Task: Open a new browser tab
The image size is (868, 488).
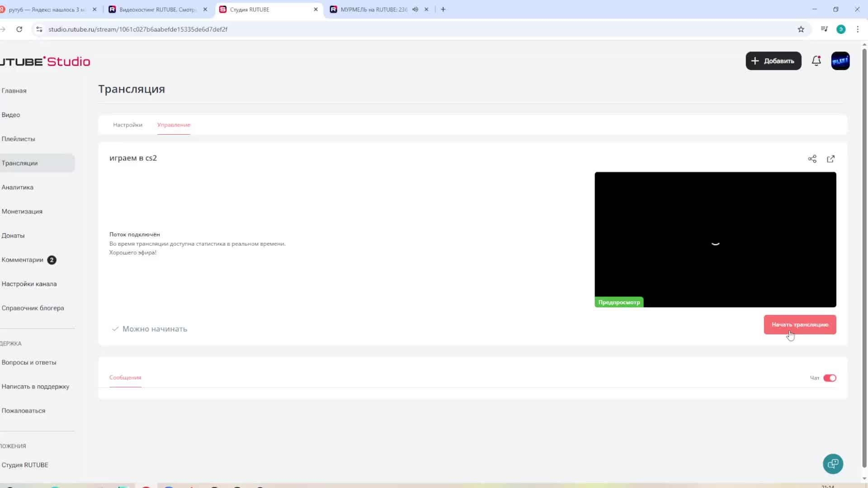Action: (x=443, y=9)
